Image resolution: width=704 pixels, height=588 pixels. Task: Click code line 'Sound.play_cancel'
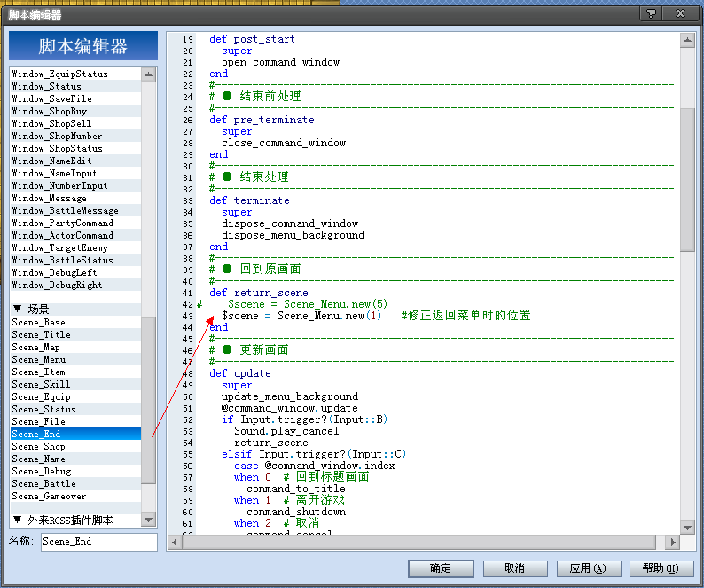[x=286, y=431]
